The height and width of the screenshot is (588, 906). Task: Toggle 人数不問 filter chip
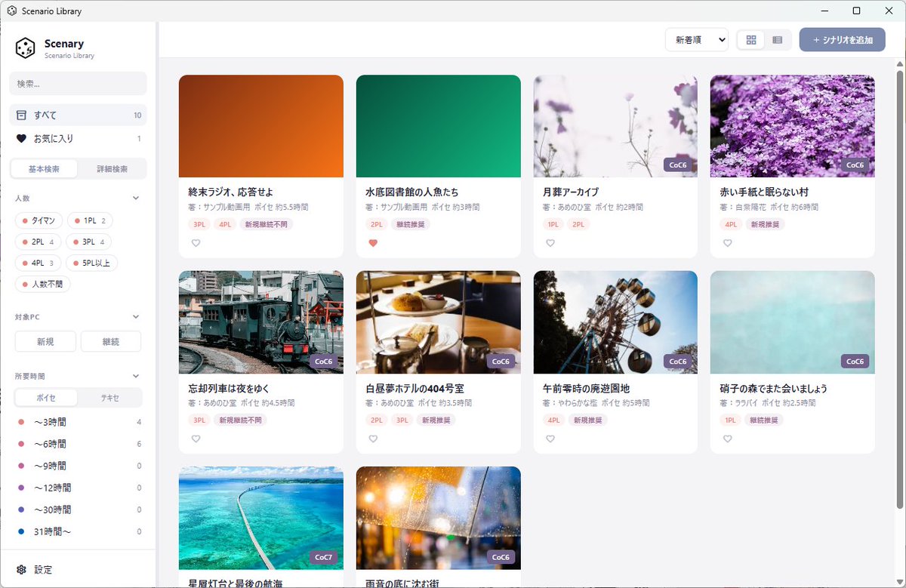(x=43, y=284)
